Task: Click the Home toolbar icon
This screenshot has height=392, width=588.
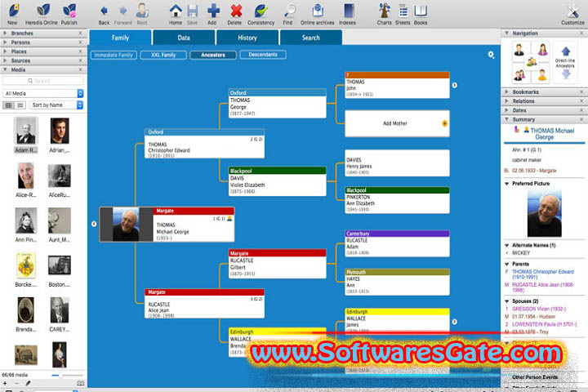Action: [x=175, y=11]
